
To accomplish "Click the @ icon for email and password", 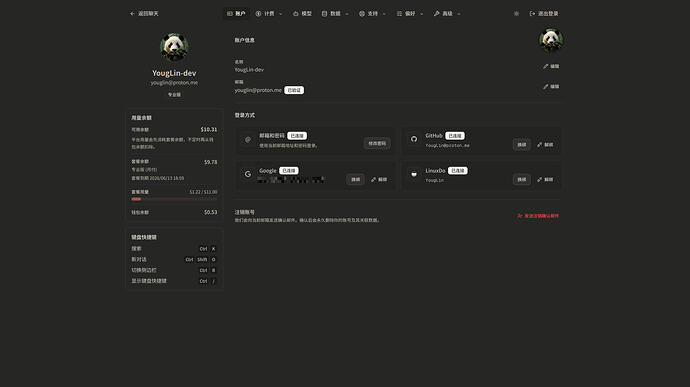I will coord(248,140).
